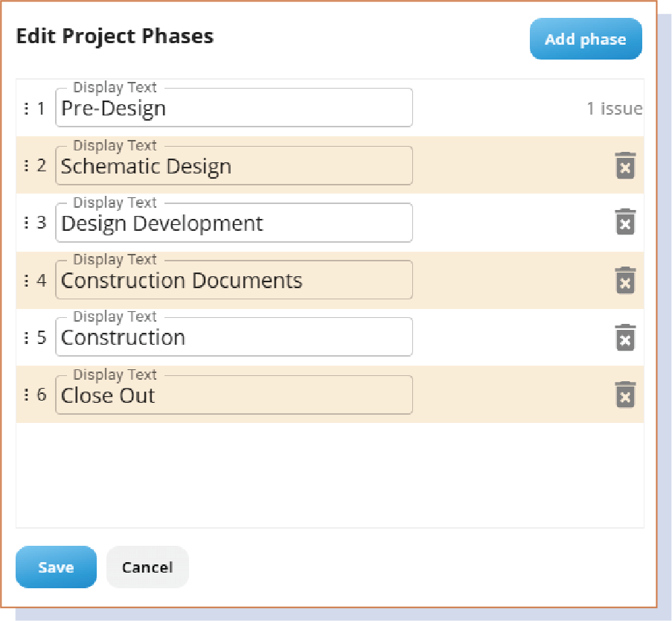Edit the Design Development text field
This screenshot has width=672, height=621.
pos(234,223)
